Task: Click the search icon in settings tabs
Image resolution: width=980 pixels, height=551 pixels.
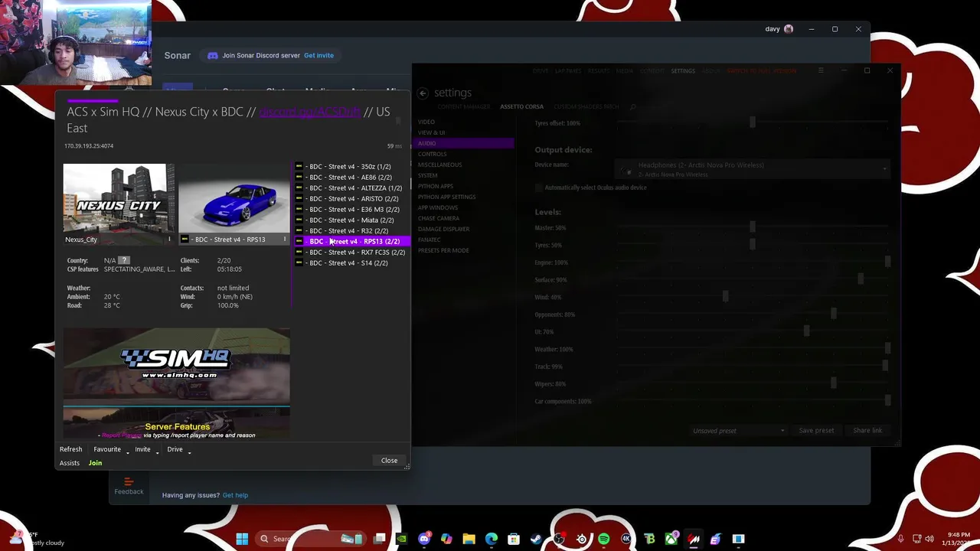Action: 632,107
